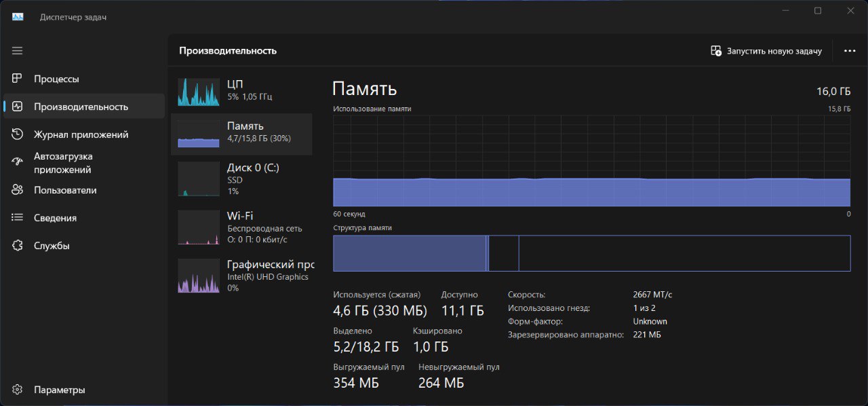Maximize the Task Manager window
Image resolution: width=868 pixels, height=406 pixels.
tap(818, 11)
